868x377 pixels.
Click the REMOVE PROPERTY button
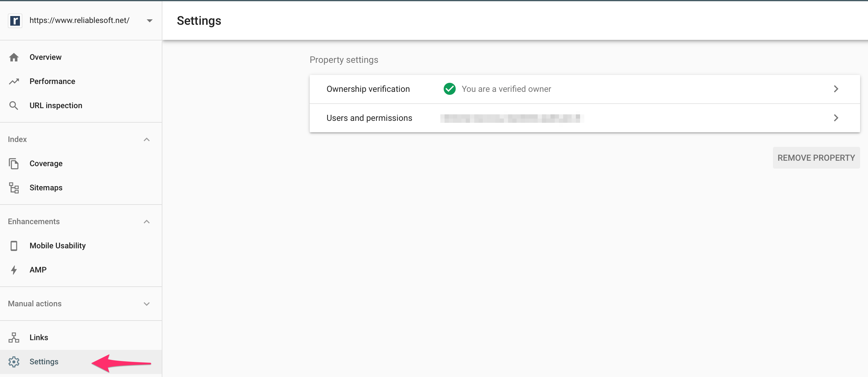tap(816, 158)
